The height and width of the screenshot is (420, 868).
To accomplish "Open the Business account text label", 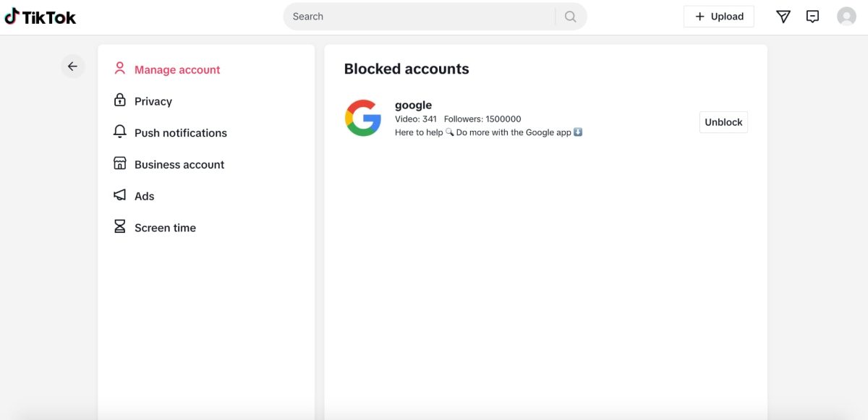I will click(x=179, y=165).
